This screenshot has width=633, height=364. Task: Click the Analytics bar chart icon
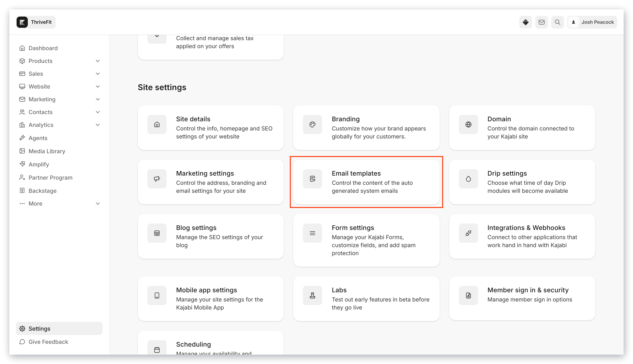(22, 125)
